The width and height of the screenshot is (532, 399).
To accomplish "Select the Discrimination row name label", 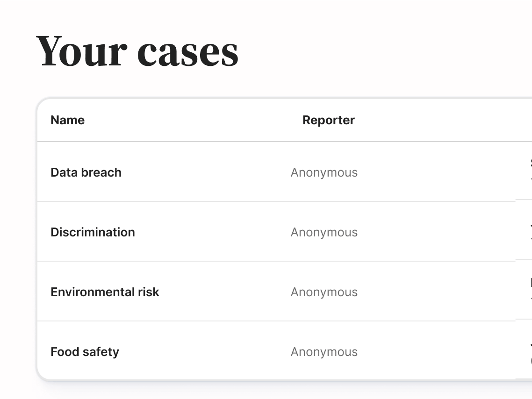I will point(93,232).
